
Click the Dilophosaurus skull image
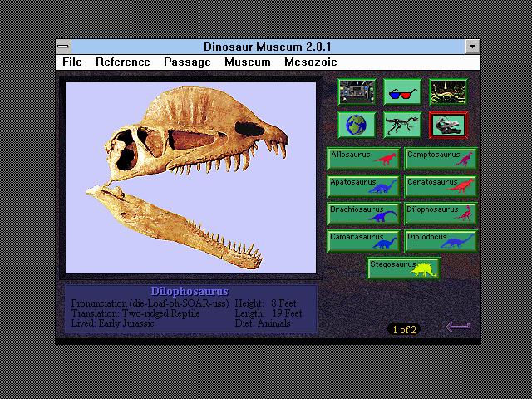click(x=191, y=178)
